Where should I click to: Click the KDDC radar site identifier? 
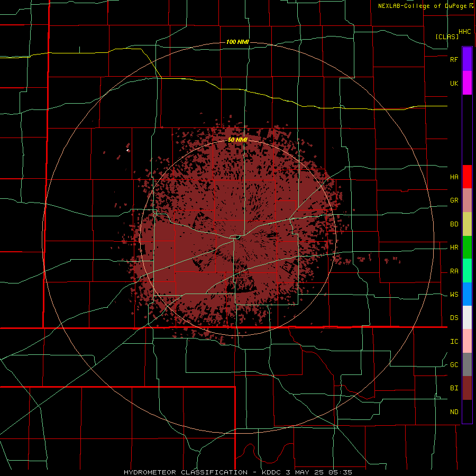point(271,472)
